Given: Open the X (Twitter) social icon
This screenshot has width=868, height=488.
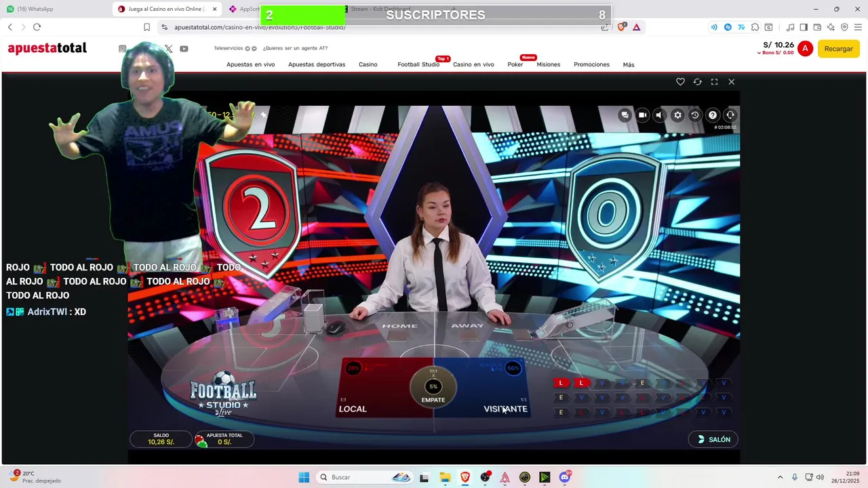Looking at the screenshot, I should pos(168,49).
